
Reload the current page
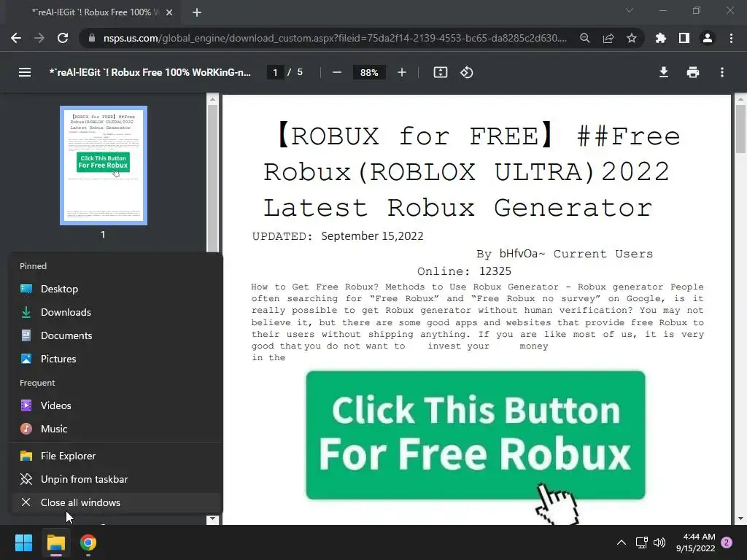63,38
